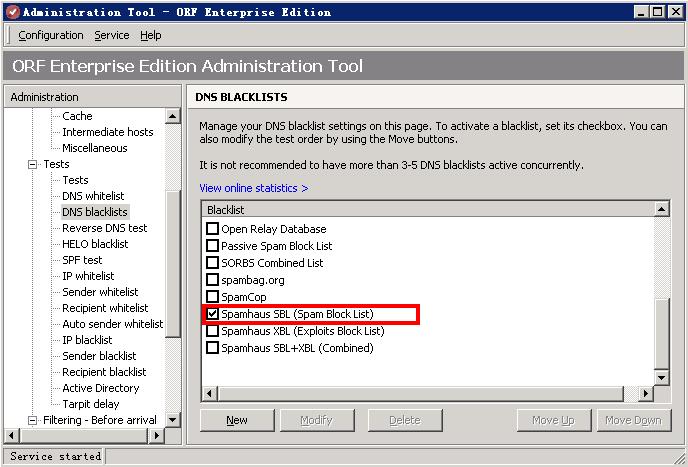This screenshot has height=467, width=688.
Task: Click the New button
Action: coord(237,420)
